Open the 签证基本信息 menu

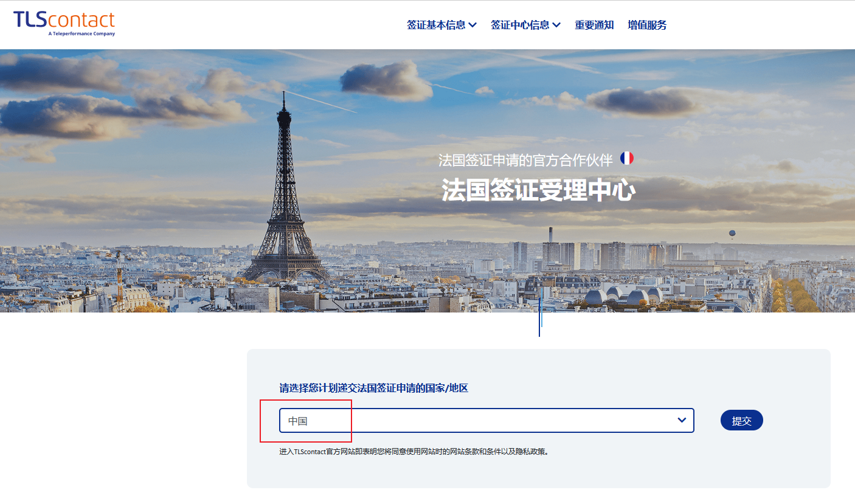point(441,25)
